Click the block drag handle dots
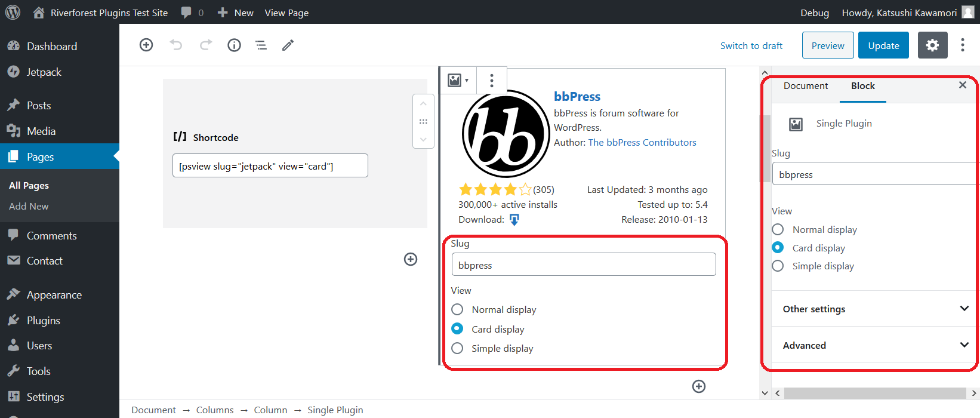 (423, 121)
